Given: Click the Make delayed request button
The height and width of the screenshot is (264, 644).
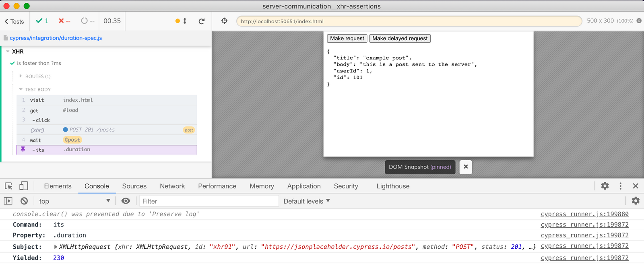Looking at the screenshot, I should click(400, 38).
